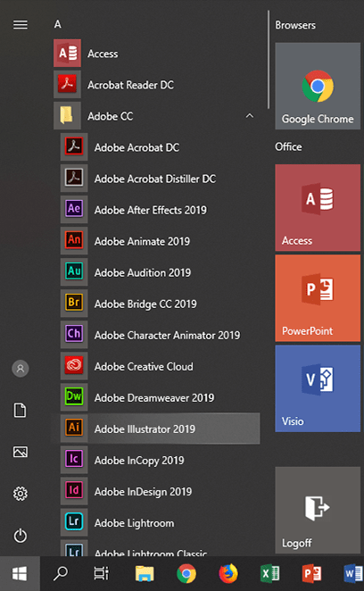Click the letter A section header
The height and width of the screenshot is (591, 364).
[58, 24]
